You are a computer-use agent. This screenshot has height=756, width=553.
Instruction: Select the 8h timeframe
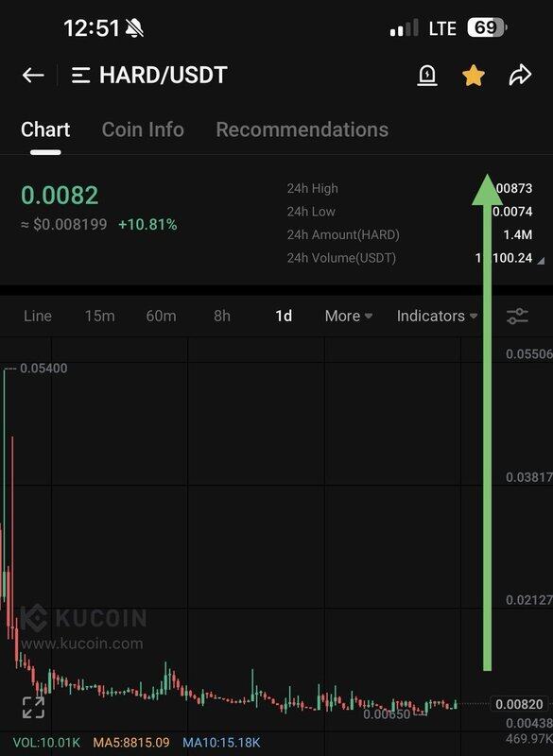tap(222, 316)
